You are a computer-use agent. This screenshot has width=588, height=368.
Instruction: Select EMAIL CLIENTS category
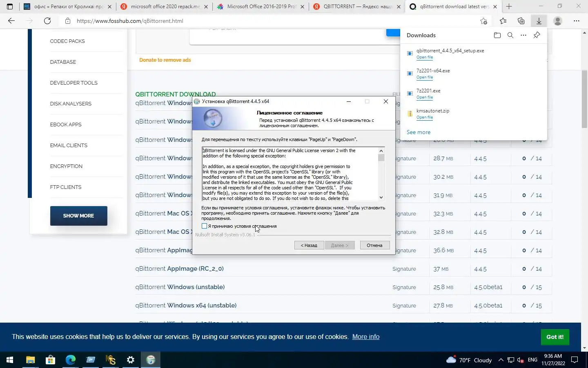point(69,146)
